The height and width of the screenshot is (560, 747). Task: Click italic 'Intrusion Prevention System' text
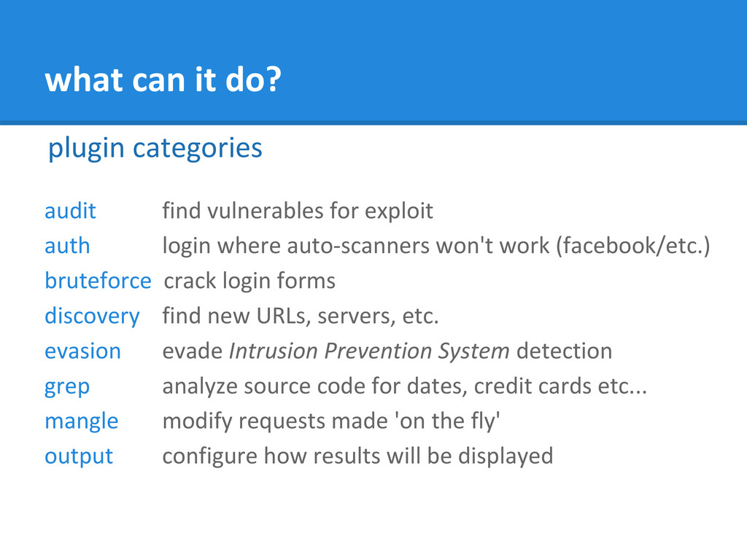click(369, 351)
